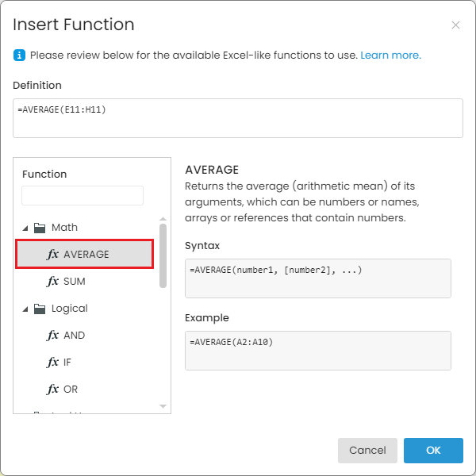Focus the Function search box
Screen dimensions: 476x476
(83, 196)
